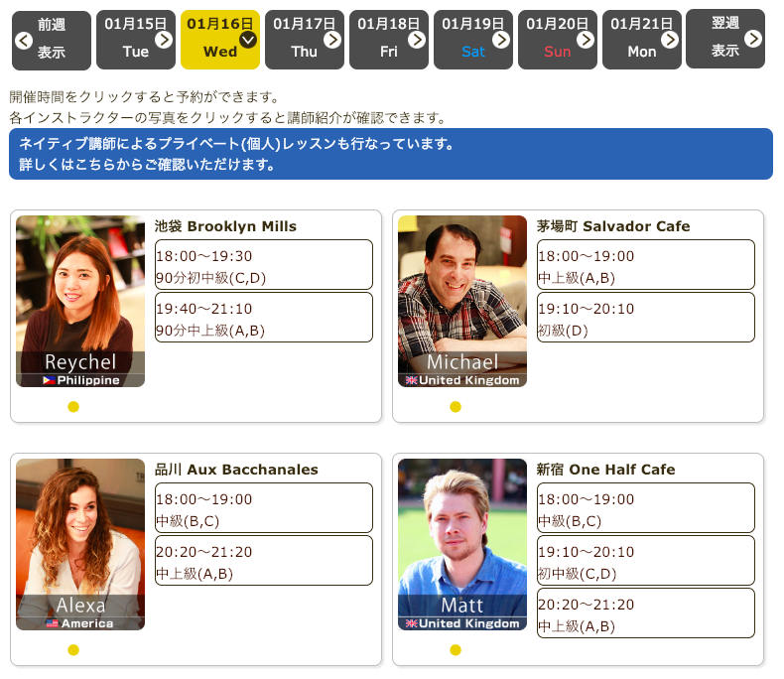Click yellow dot under Reychel's photo
The height and width of the screenshot is (679, 784).
pos(73,407)
